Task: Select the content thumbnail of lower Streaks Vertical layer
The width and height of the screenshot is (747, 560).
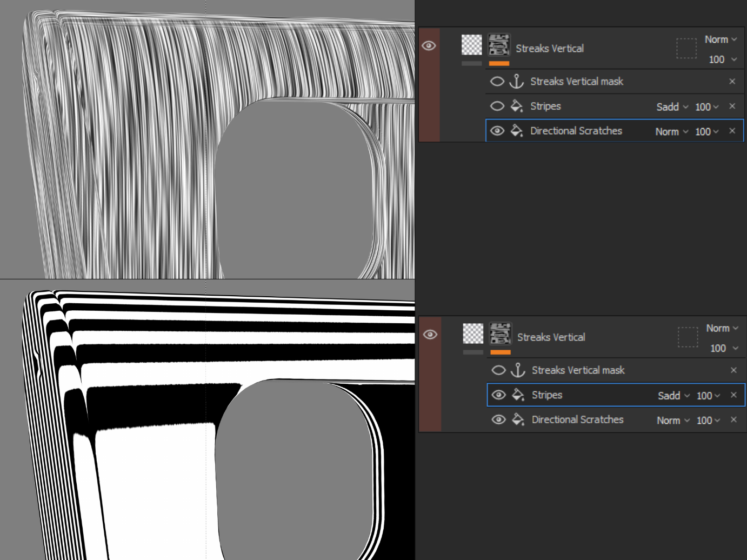Action: [x=473, y=334]
